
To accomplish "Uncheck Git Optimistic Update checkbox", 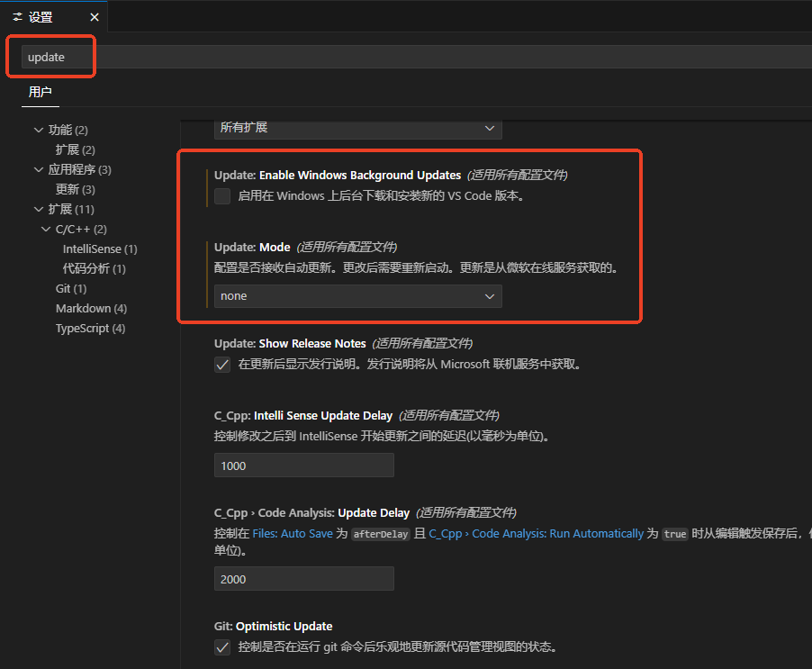I will [222, 647].
